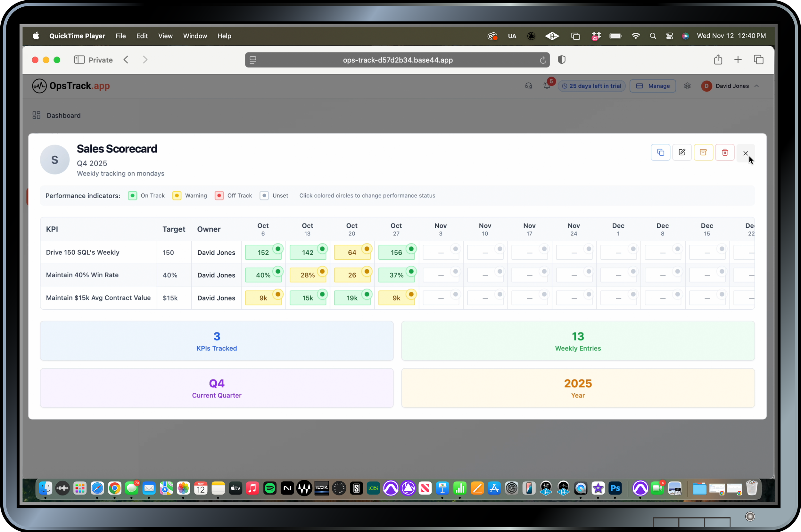
Task: Click the OpsTrack.app logo
Action: 71,86
